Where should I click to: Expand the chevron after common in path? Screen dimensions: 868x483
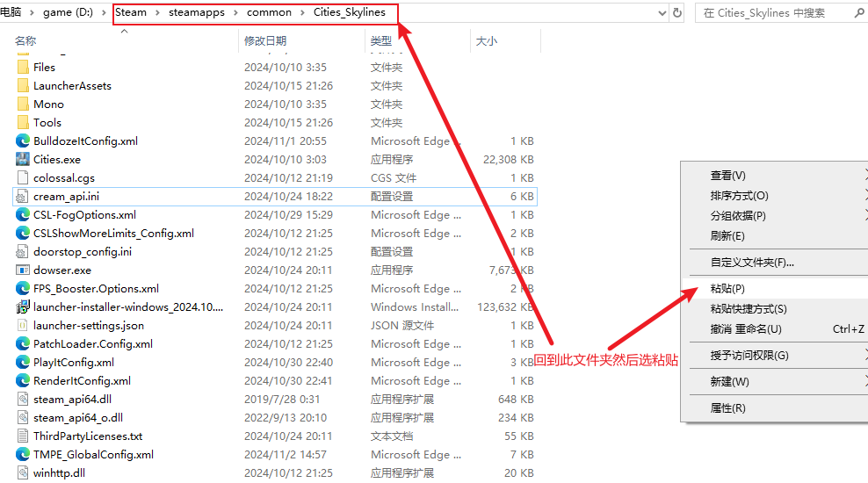coord(302,12)
